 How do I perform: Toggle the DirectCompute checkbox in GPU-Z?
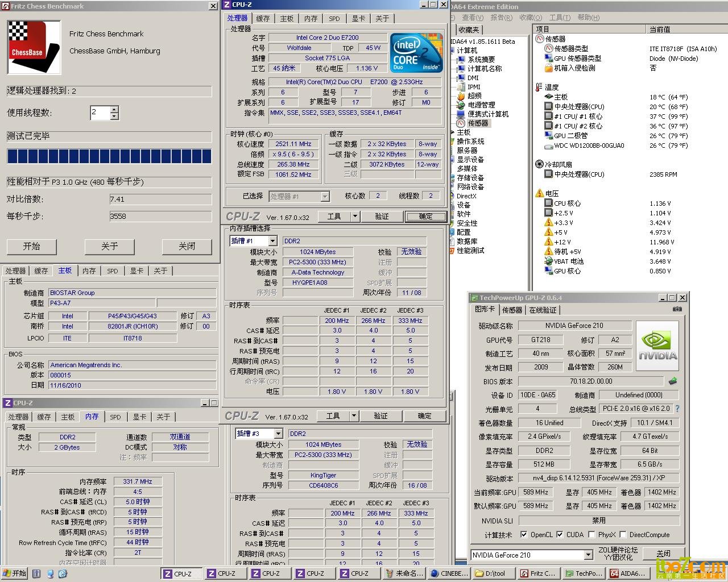pyautogui.click(x=623, y=535)
